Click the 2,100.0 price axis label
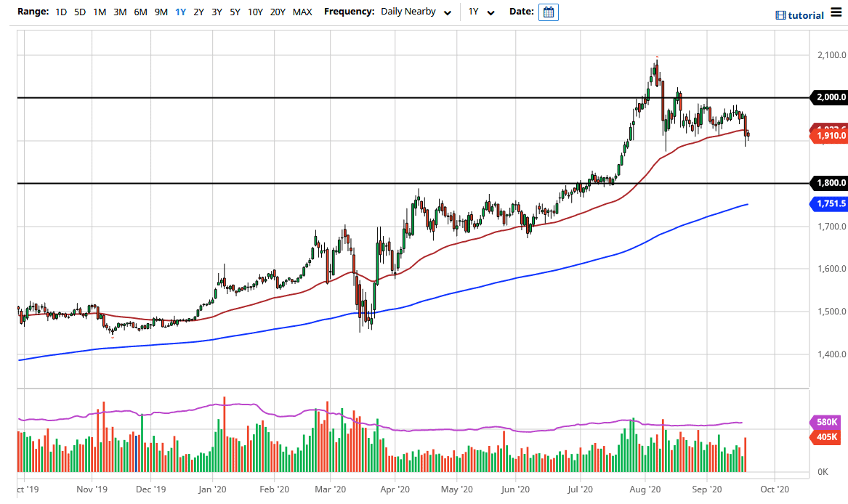The image size is (848, 504). pos(832,55)
